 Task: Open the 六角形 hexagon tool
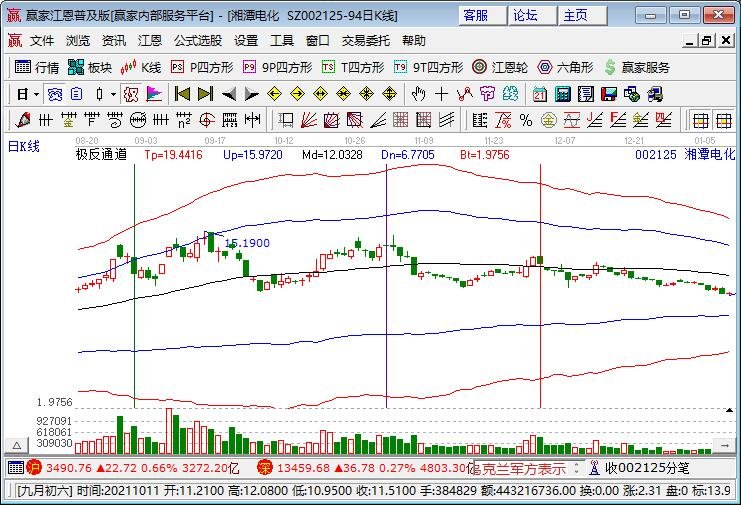pos(565,67)
